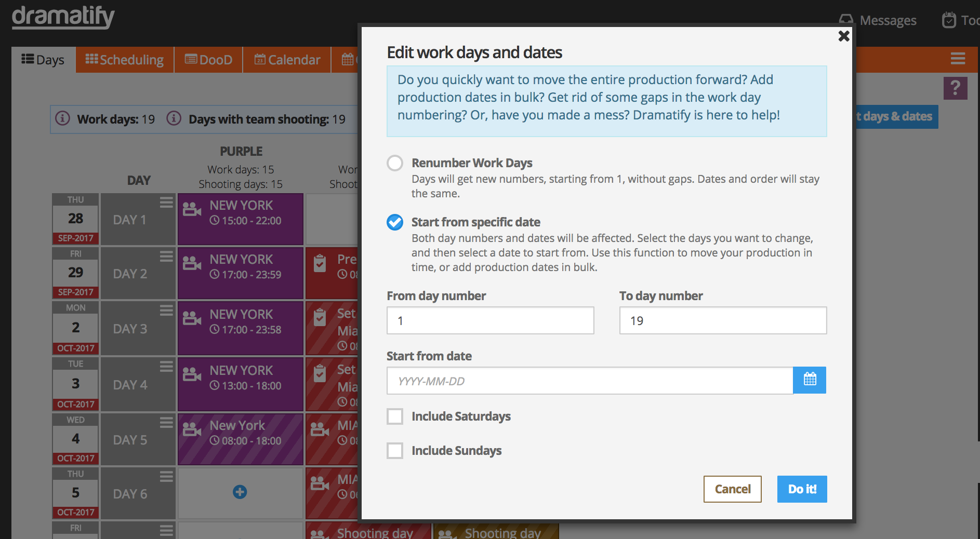Open the orange bar hamburger menu
Image resolution: width=980 pixels, height=539 pixels.
958,59
